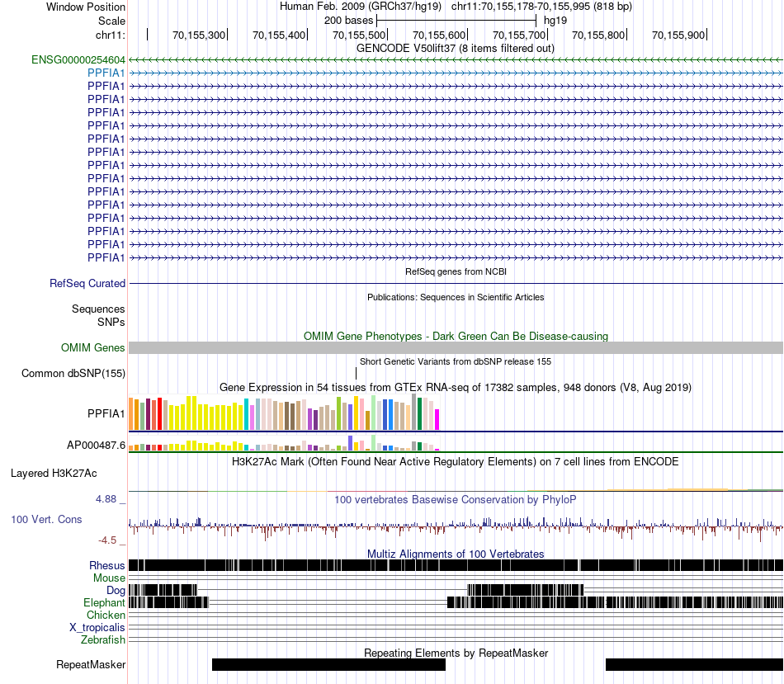Click the 70,155,400 coordinate on the ruler
Screen dimensions: 784x684
click(x=278, y=35)
